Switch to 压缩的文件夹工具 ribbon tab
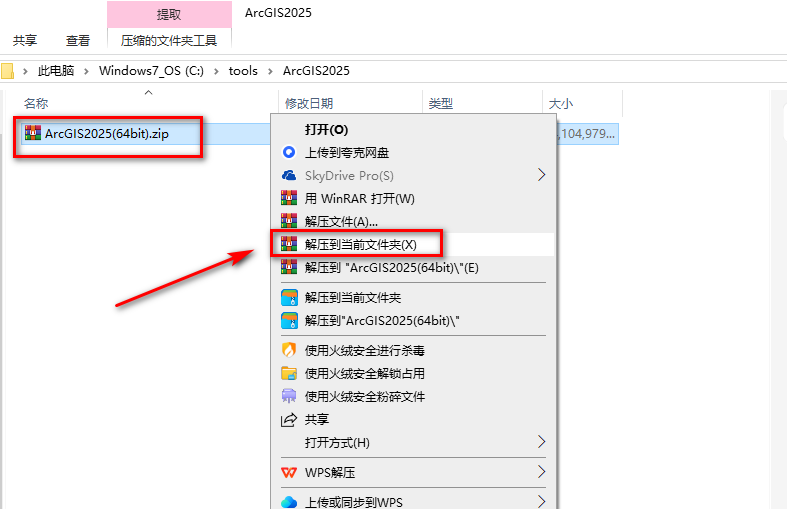 pyautogui.click(x=169, y=41)
